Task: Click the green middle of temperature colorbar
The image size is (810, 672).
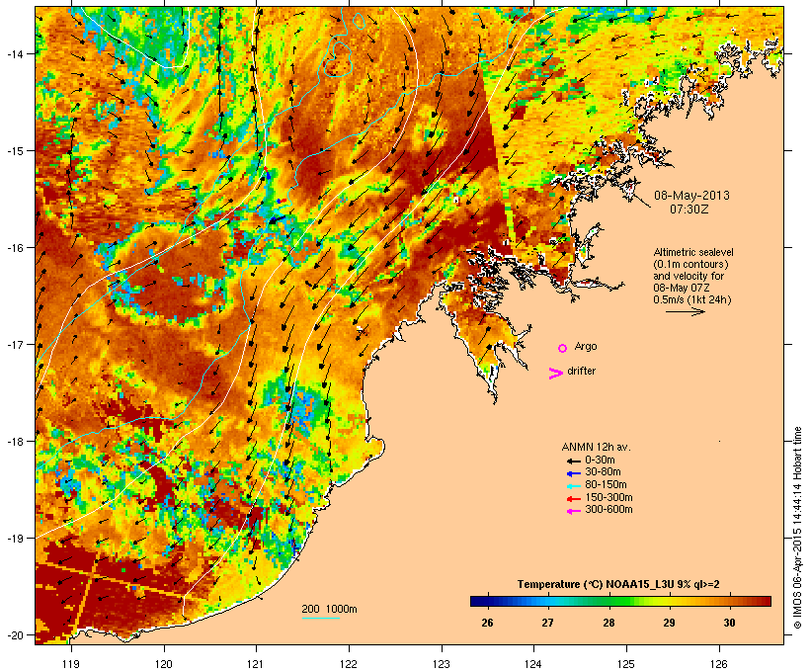Action: 620,601
